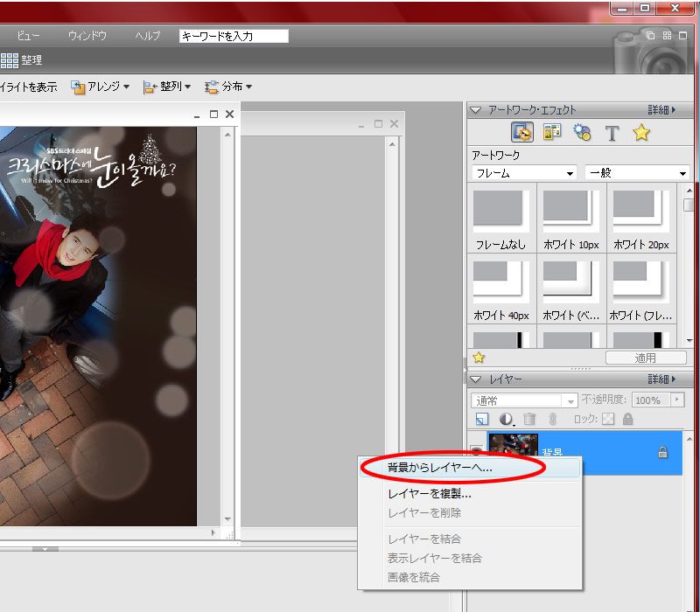
Task: Select the Text effects T icon
Action: point(612,133)
